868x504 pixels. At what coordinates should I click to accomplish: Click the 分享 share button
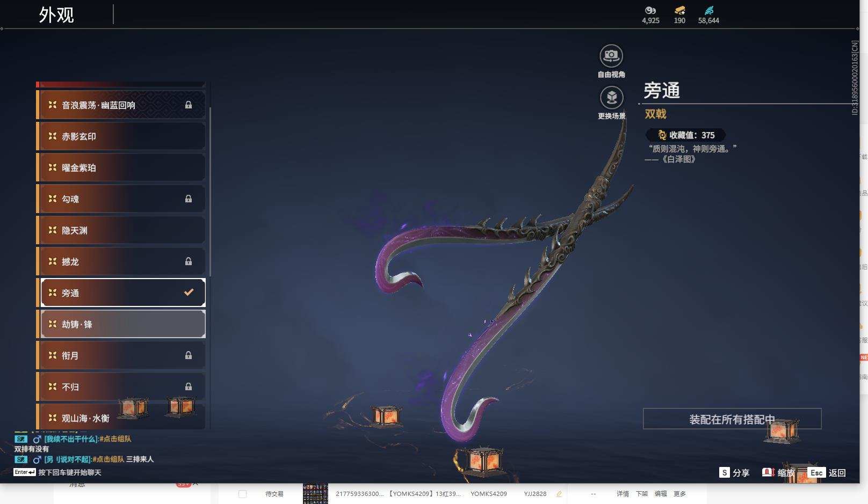[x=741, y=473]
